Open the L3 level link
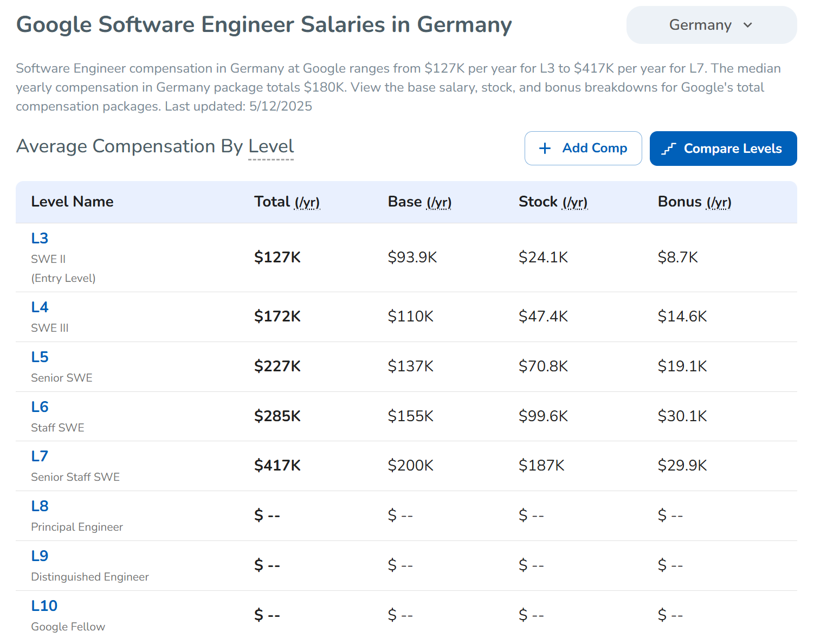Image resolution: width=814 pixels, height=644 pixels. 40,239
